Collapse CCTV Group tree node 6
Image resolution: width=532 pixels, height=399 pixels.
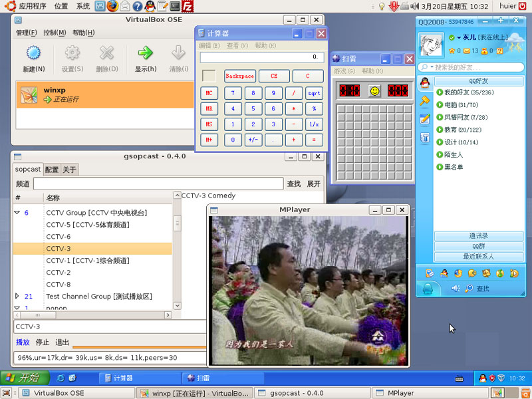point(17,212)
